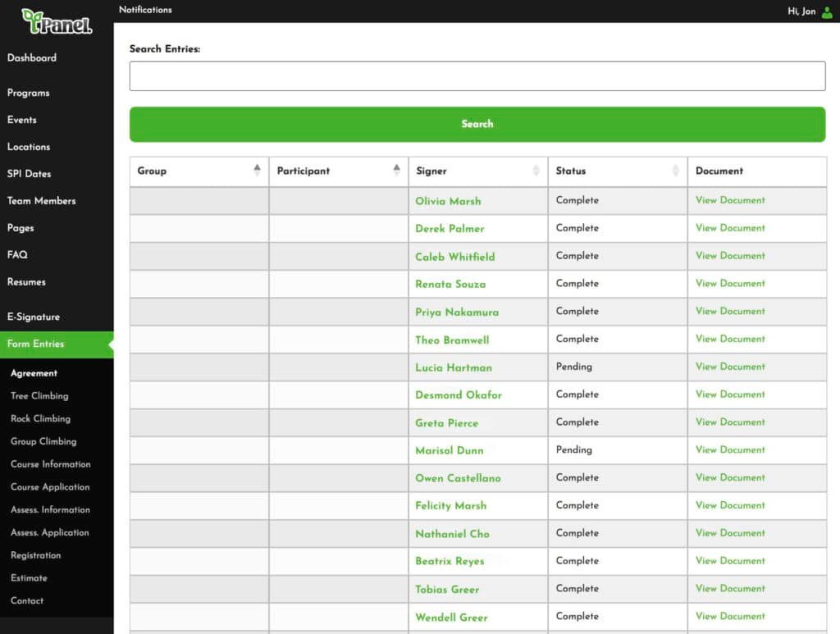Open SPI Dates in the sidebar
This screenshot has width=840, height=634.
(x=29, y=174)
